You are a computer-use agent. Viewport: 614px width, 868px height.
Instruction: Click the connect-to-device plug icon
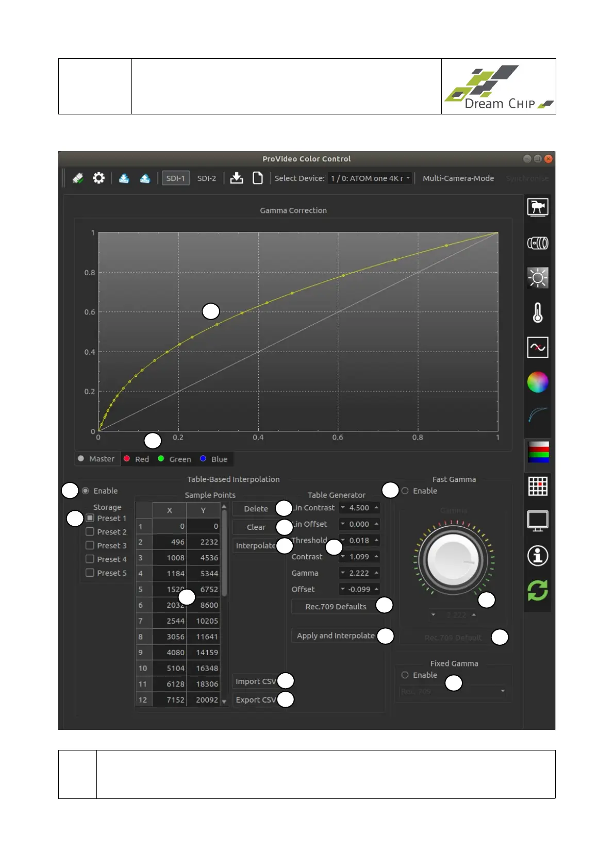(x=78, y=178)
